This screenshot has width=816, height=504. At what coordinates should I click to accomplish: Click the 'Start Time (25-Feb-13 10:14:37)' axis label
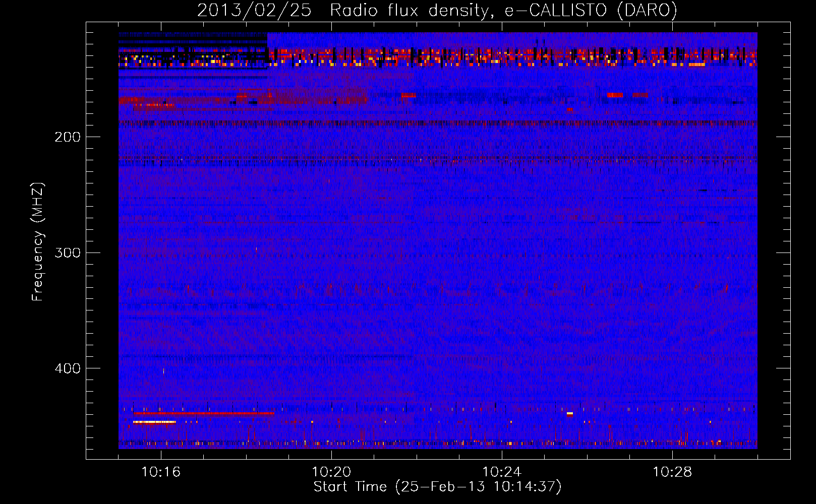(x=437, y=487)
